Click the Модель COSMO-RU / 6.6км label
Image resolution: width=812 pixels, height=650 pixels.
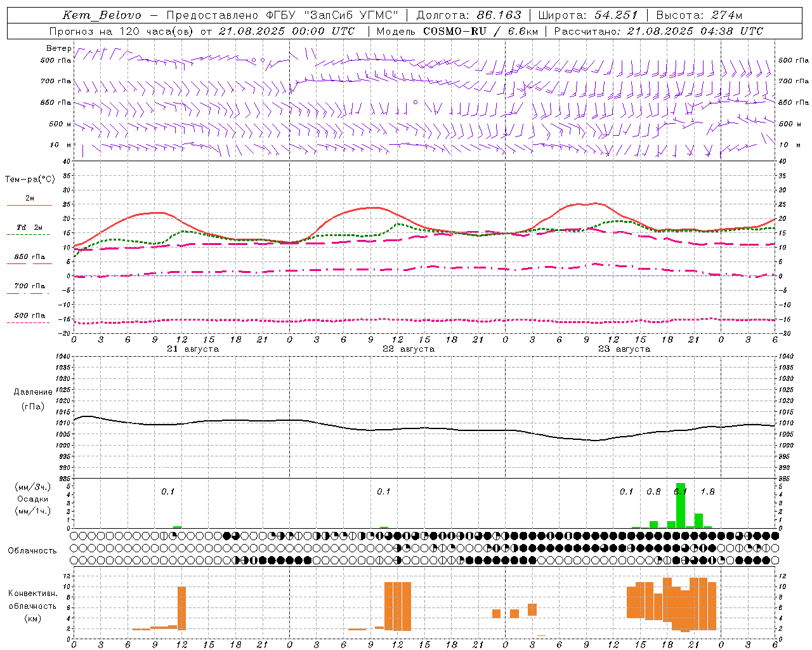click(x=457, y=31)
